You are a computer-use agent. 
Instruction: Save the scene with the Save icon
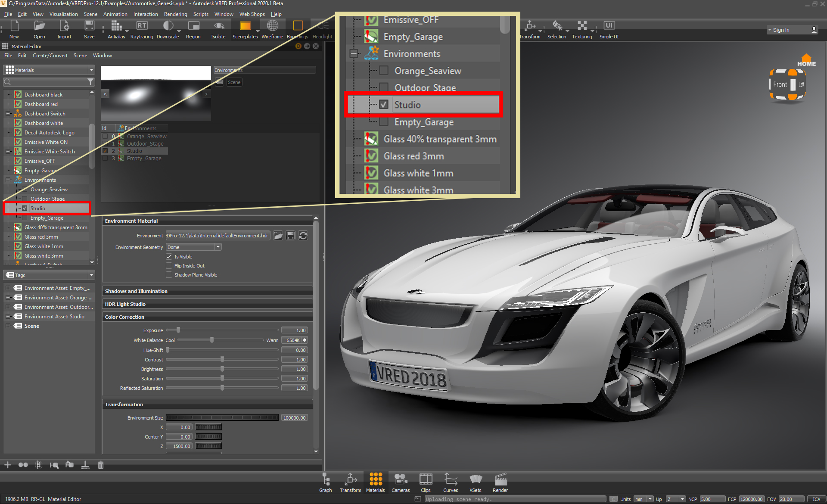pos(89,29)
